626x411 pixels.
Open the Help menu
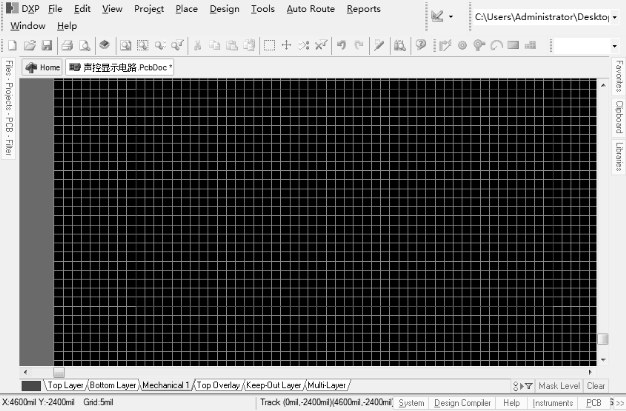(x=67, y=26)
